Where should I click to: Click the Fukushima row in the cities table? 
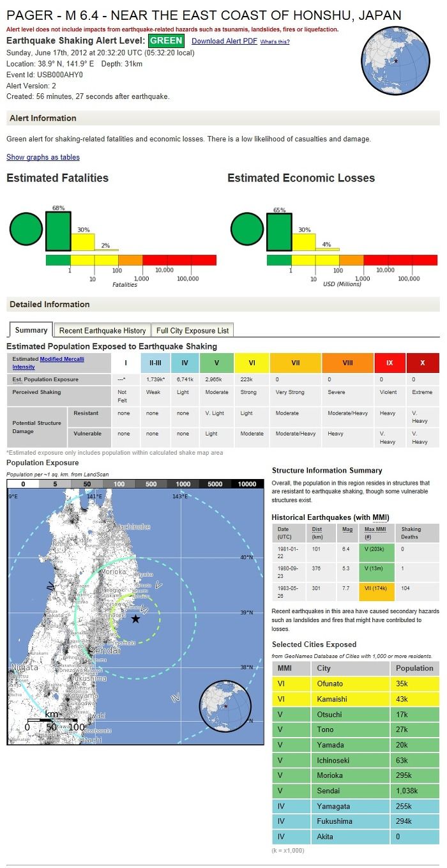(x=356, y=821)
